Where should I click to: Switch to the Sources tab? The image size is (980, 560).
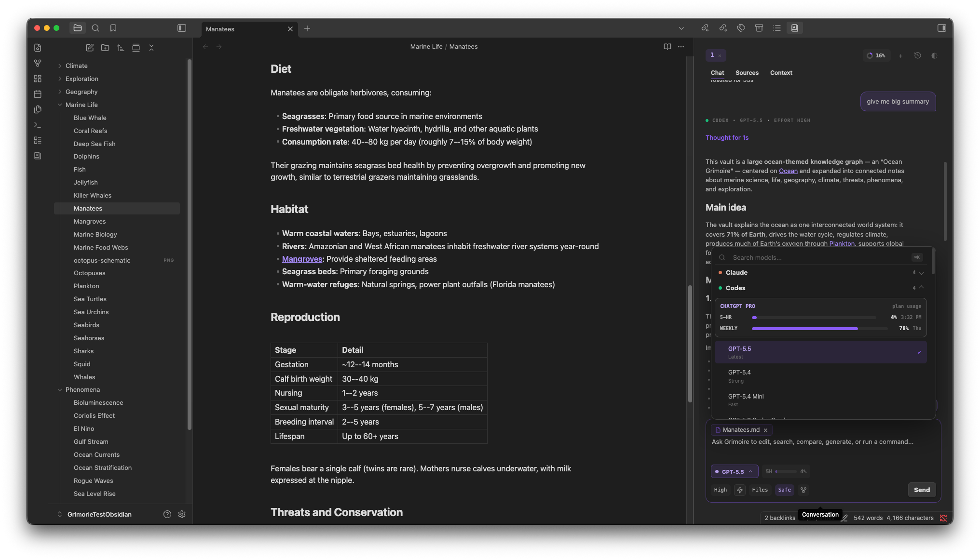pyautogui.click(x=747, y=73)
